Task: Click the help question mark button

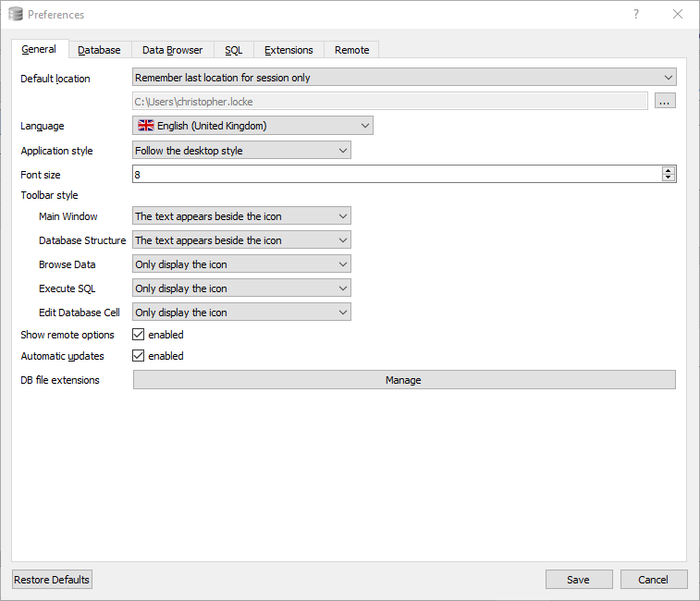Action: coord(636,14)
